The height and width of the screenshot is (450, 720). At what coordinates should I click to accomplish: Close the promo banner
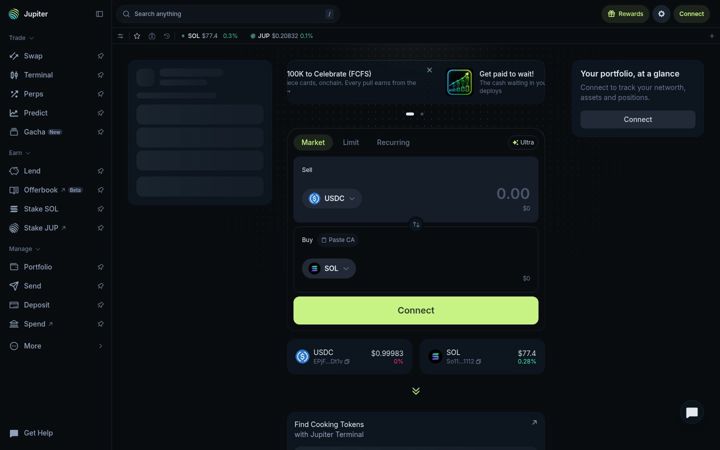coord(429,70)
